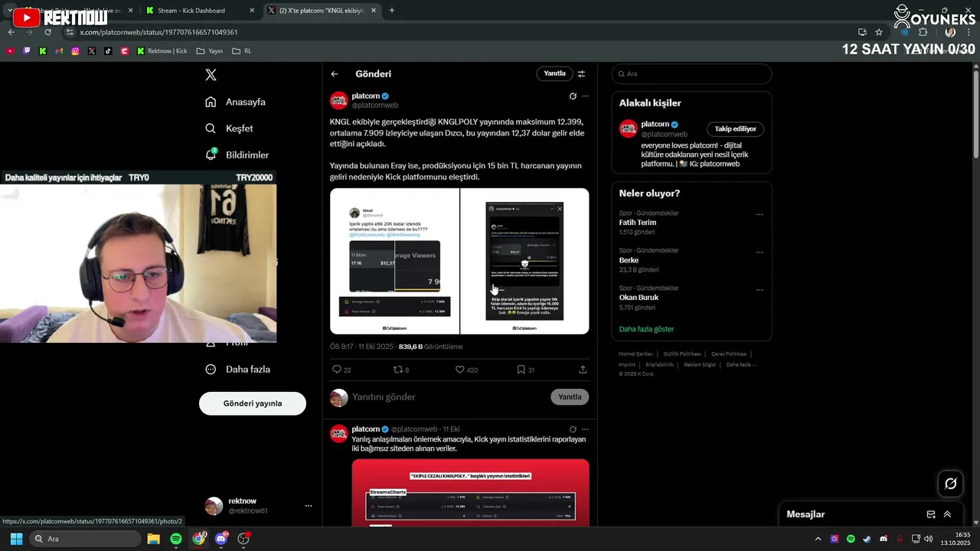Show hidden tray icons chevron
This screenshot has height=551, width=980.
point(818,539)
